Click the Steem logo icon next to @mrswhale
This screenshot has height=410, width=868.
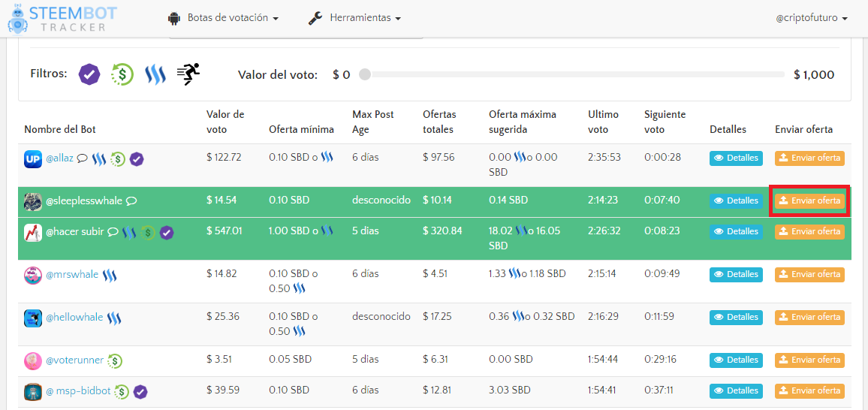[x=110, y=275]
